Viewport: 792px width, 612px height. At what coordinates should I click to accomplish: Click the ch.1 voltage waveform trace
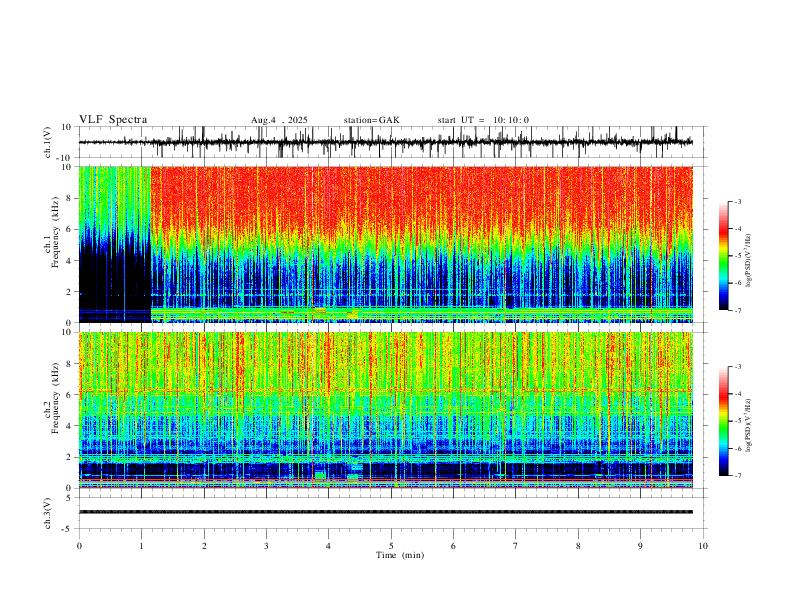coord(385,142)
